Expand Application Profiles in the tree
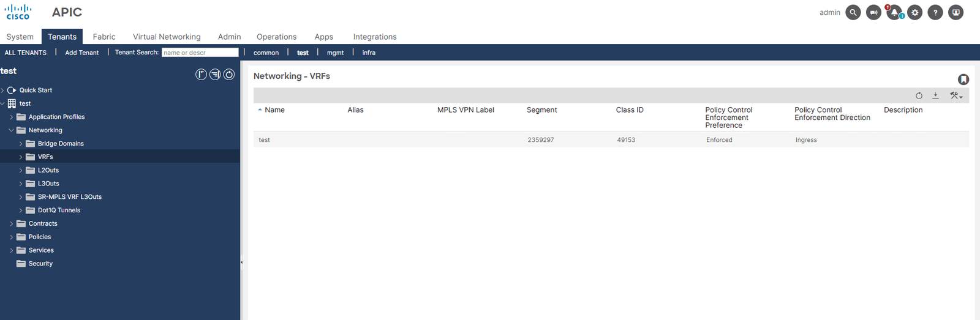This screenshot has width=980, height=320. tap(12, 117)
